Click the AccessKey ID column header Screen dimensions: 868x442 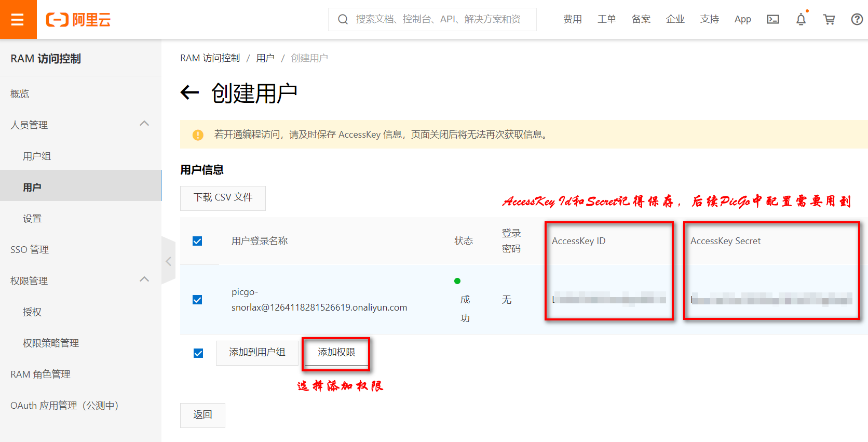click(x=578, y=241)
